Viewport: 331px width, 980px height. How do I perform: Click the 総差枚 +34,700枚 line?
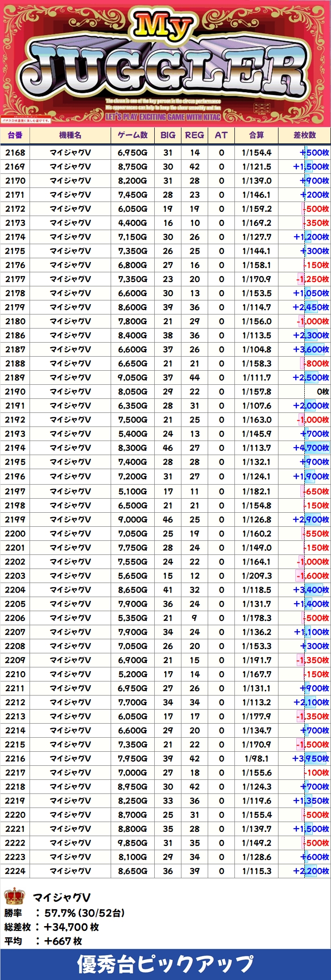(x=52, y=927)
